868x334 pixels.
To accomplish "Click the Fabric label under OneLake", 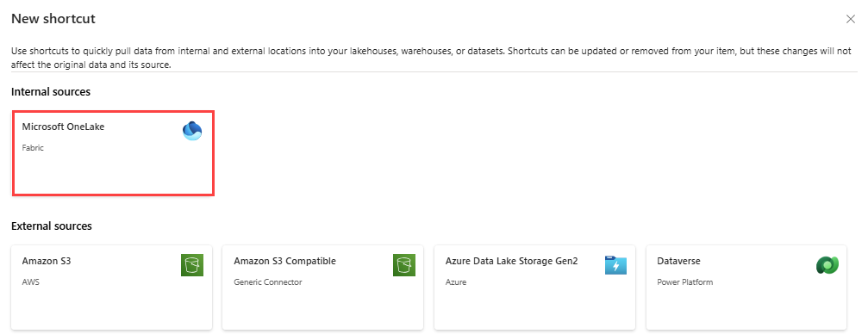I will (33, 148).
